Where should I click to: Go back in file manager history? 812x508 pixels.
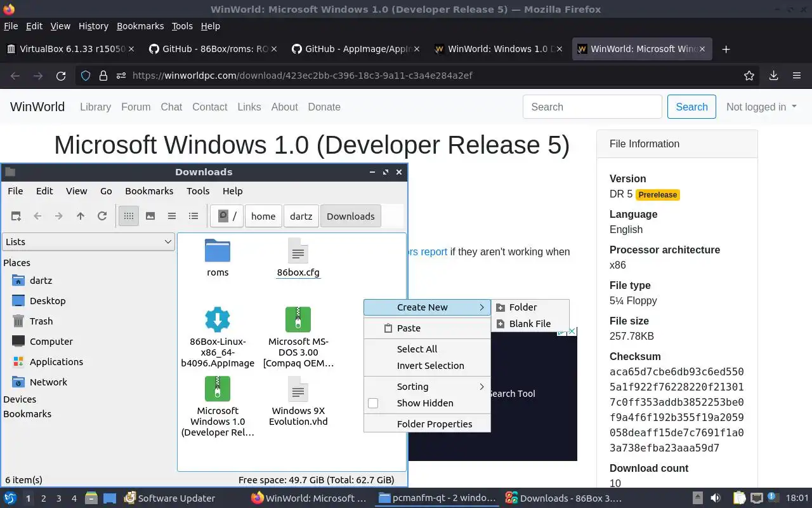click(37, 216)
